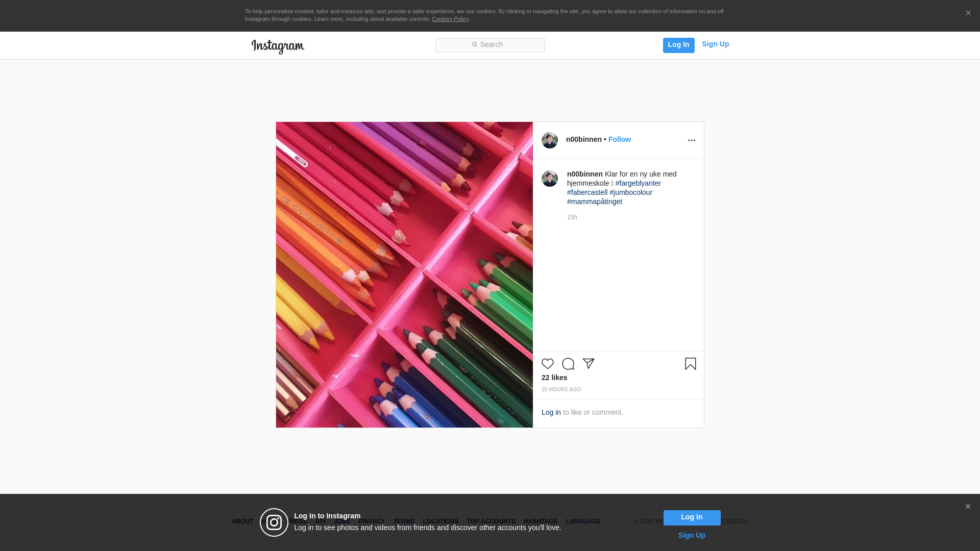Open the #fargeblyanter hashtag

point(638,184)
